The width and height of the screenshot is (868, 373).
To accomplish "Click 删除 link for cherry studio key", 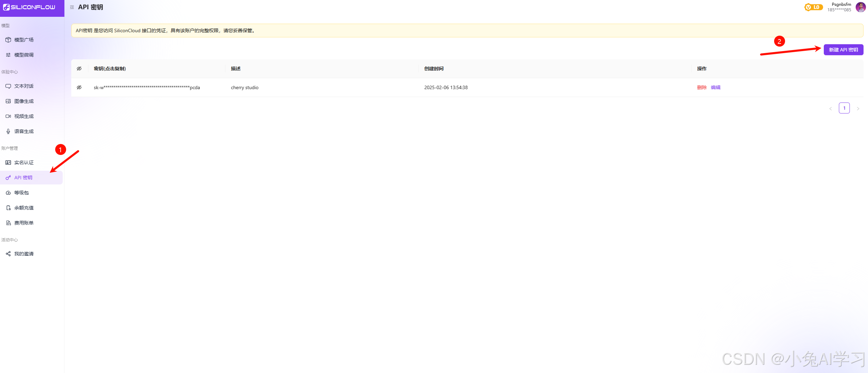I will point(701,87).
